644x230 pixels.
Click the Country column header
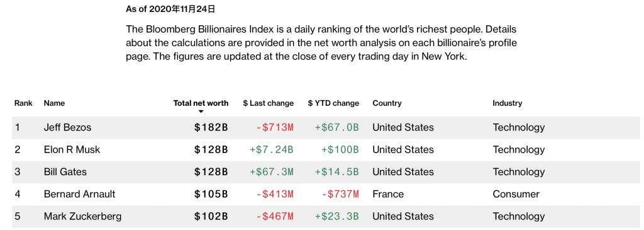[x=387, y=103]
